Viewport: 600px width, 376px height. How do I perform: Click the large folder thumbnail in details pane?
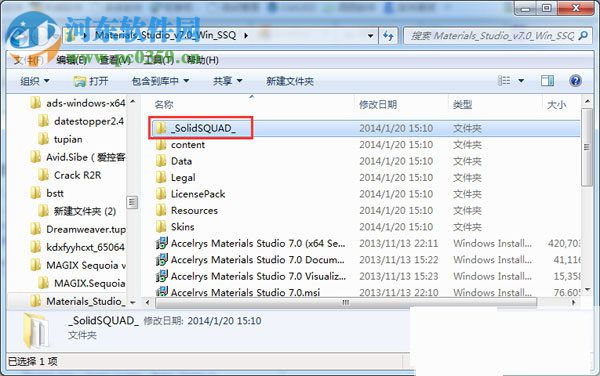pyautogui.click(x=36, y=330)
